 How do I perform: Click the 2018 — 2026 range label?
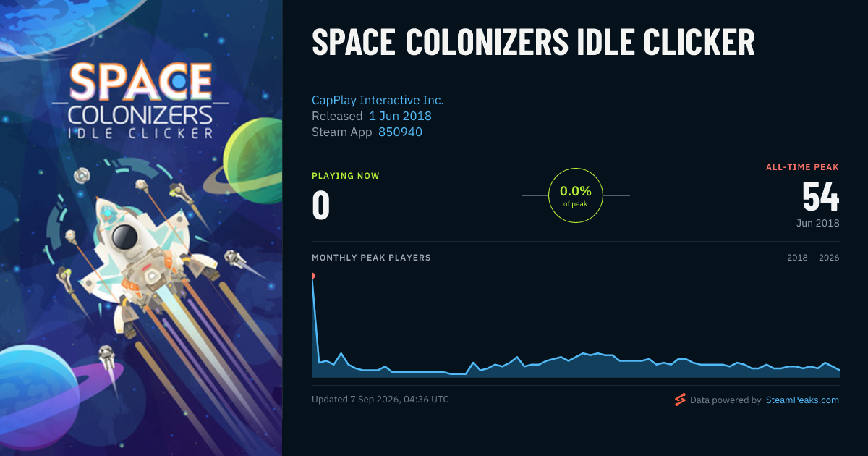pos(813,258)
